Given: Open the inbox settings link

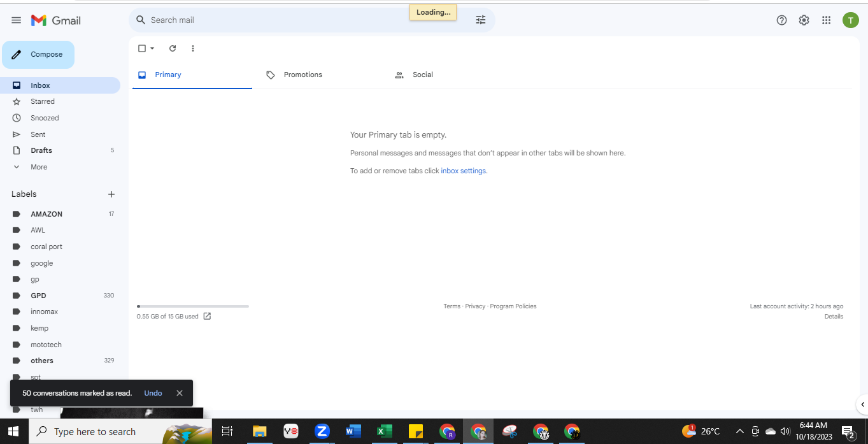Looking at the screenshot, I should [x=464, y=171].
